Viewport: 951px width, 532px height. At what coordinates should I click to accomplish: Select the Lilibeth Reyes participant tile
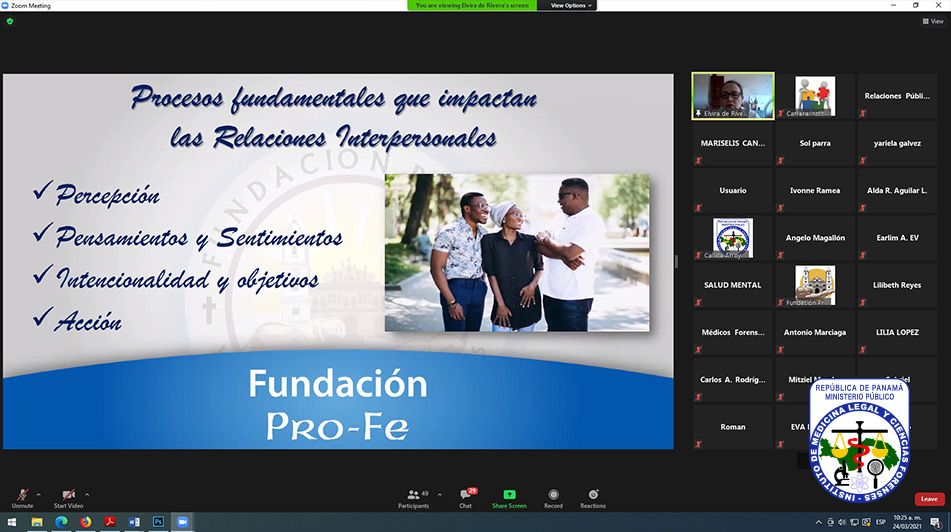tap(897, 285)
